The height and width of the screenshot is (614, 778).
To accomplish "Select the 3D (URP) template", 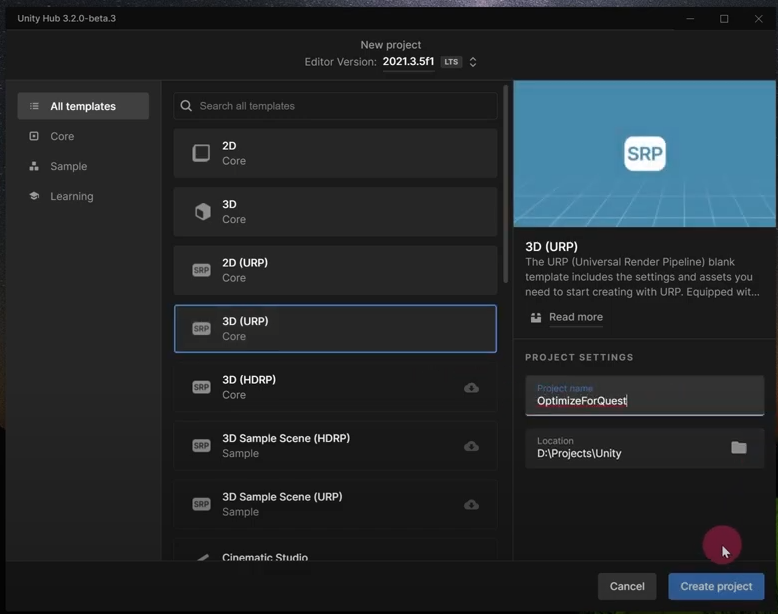I will pyautogui.click(x=335, y=329).
